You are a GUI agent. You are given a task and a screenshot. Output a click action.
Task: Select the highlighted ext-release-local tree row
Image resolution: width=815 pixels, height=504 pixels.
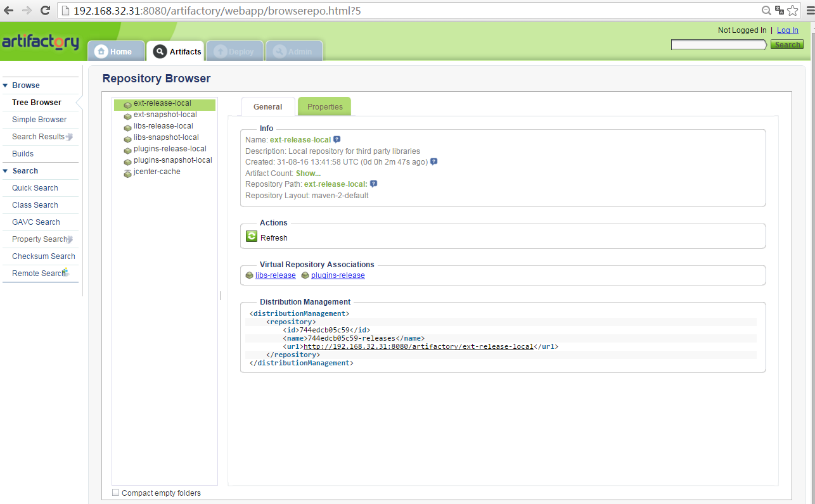click(165, 104)
